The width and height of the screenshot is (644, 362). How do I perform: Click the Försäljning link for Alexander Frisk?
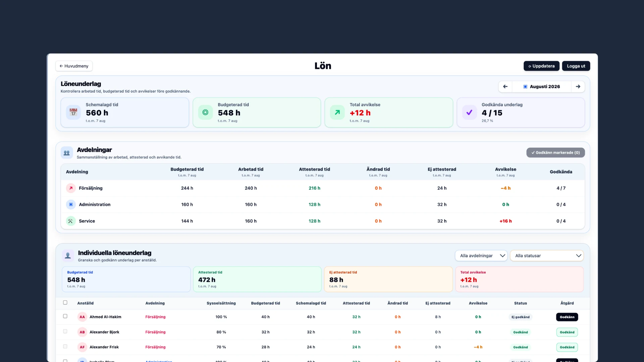tap(155, 347)
